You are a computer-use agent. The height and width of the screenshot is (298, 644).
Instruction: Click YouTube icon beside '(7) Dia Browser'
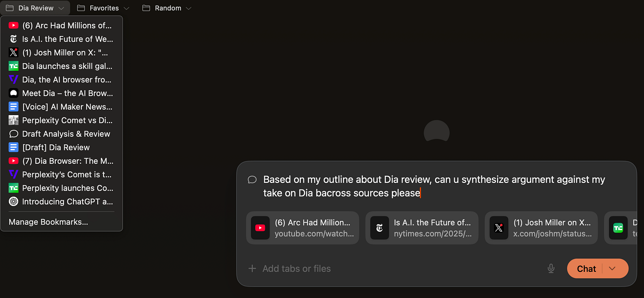(x=14, y=161)
